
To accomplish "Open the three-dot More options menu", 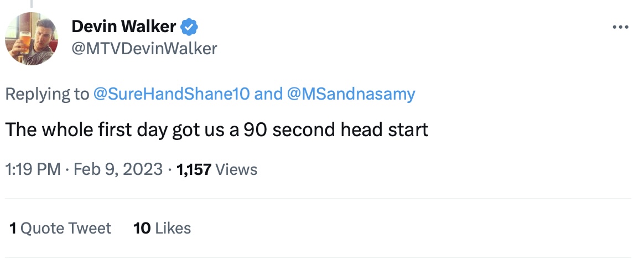I will [621, 27].
